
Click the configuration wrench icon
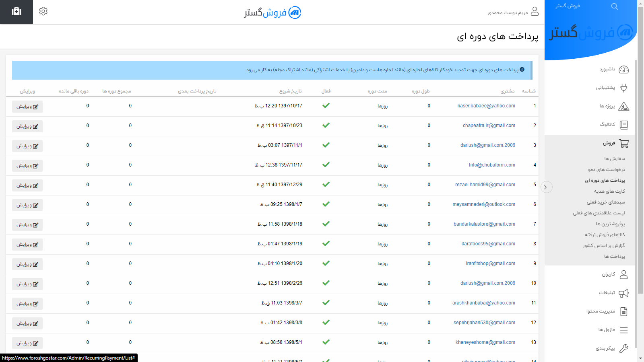pos(623,348)
